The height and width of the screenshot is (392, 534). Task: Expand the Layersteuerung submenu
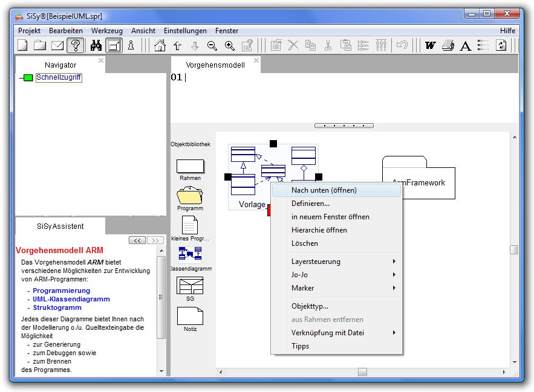click(336, 262)
